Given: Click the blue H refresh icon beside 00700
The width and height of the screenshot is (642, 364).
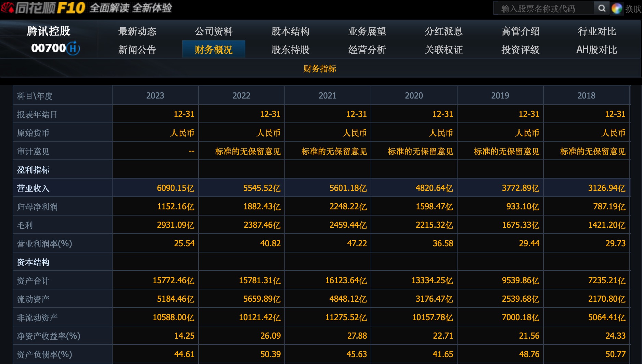Looking at the screenshot, I should (74, 49).
